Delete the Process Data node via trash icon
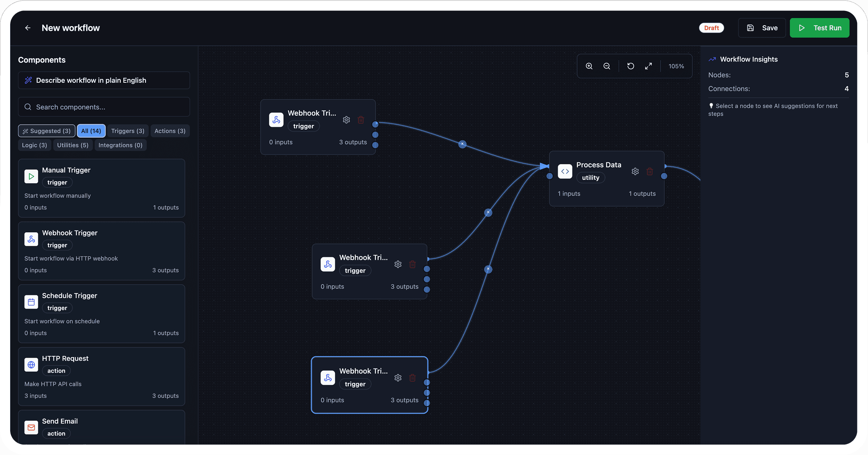Screen dimensions: 868x455 tap(650, 171)
